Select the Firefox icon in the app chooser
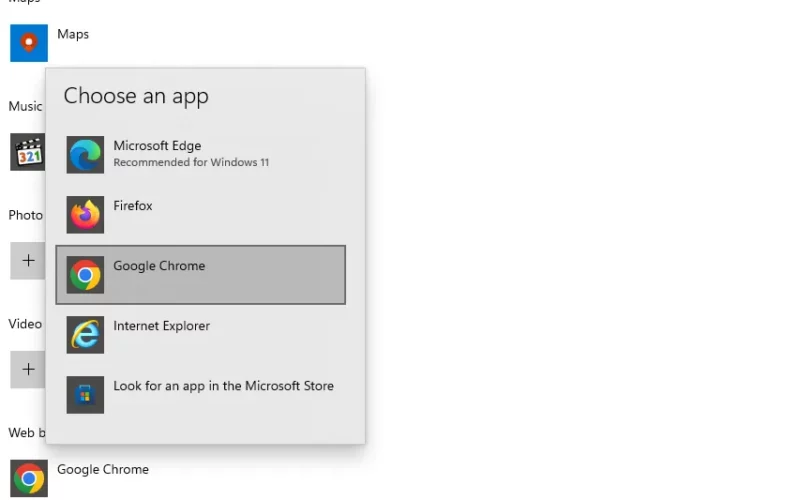Screen dimensions: 800x500 [85, 215]
